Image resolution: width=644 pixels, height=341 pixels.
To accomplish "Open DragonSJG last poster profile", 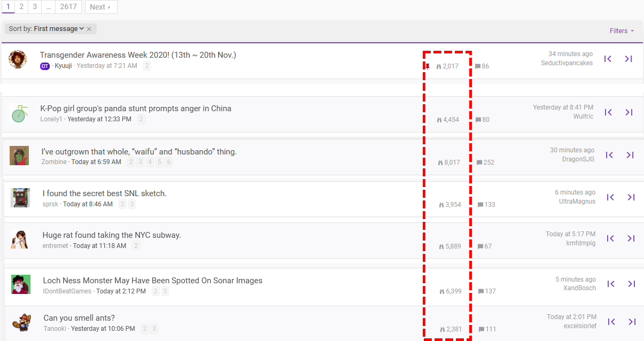I will (x=578, y=159).
